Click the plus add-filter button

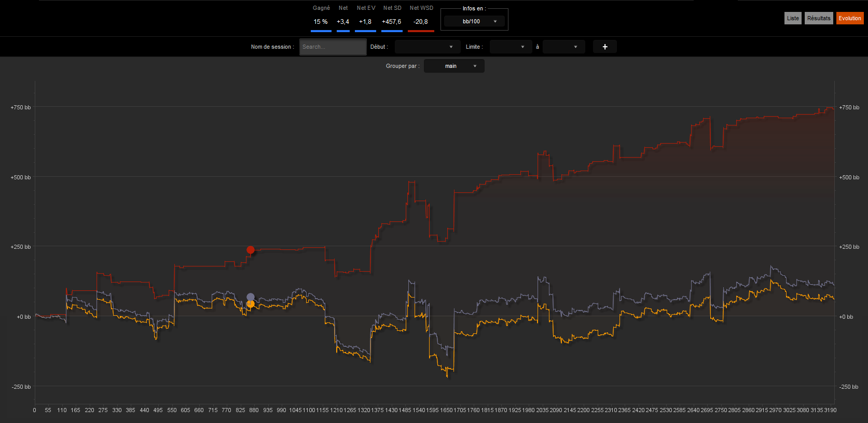pyautogui.click(x=605, y=47)
